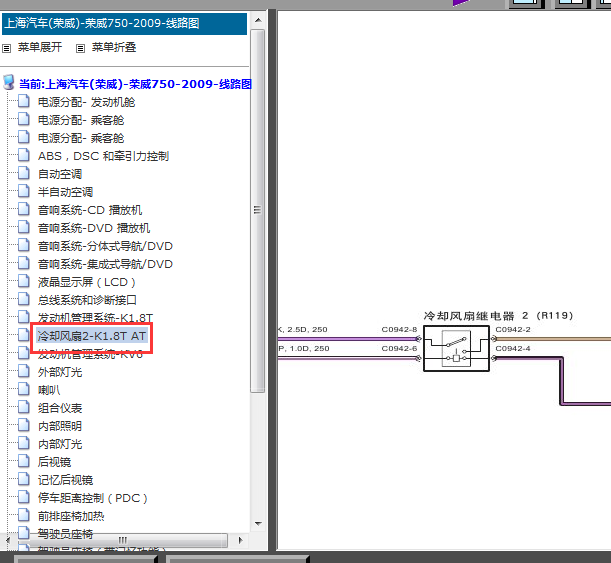Click the document icon beside 电源分配- 发动机舱

click(x=24, y=101)
